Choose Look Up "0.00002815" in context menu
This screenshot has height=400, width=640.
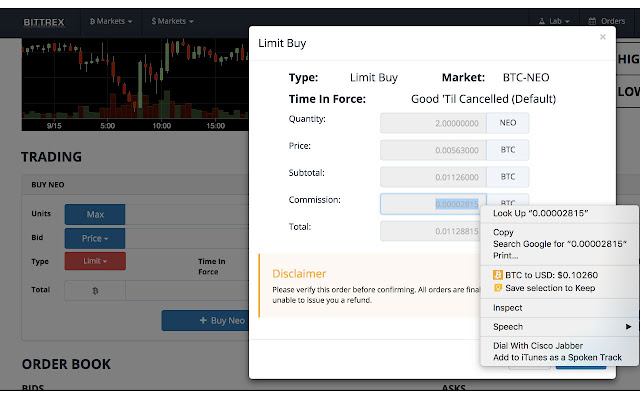pos(559,213)
